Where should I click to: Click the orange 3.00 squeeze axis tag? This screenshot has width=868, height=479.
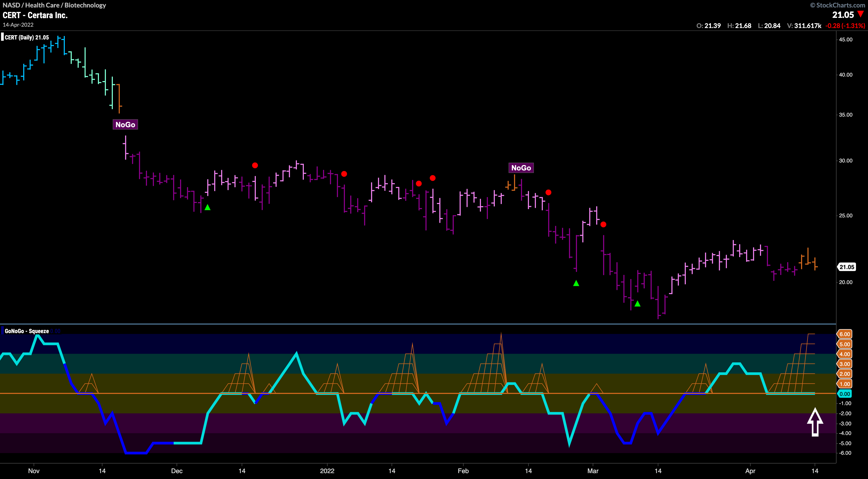[x=845, y=364]
